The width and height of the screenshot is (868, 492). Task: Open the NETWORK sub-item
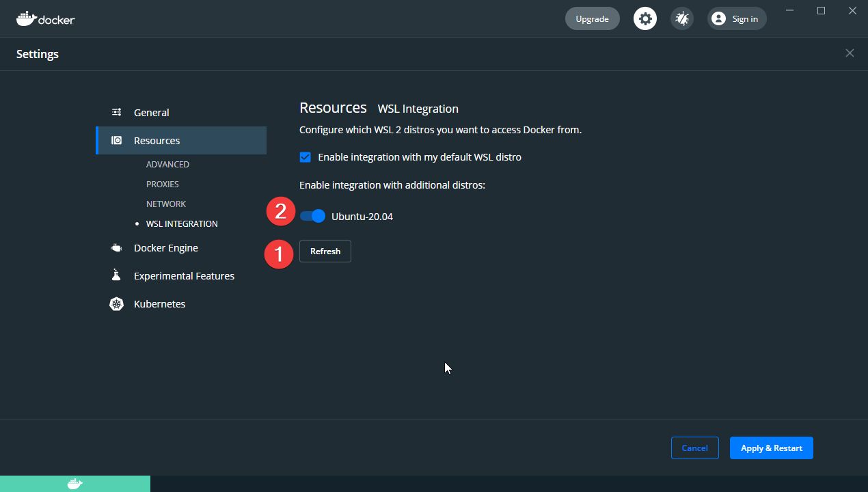pyautogui.click(x=166, y=204)
